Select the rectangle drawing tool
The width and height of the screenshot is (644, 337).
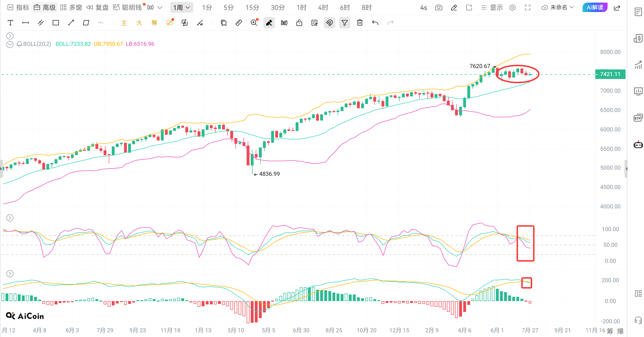pyautogui.click(x=56, y=23)
